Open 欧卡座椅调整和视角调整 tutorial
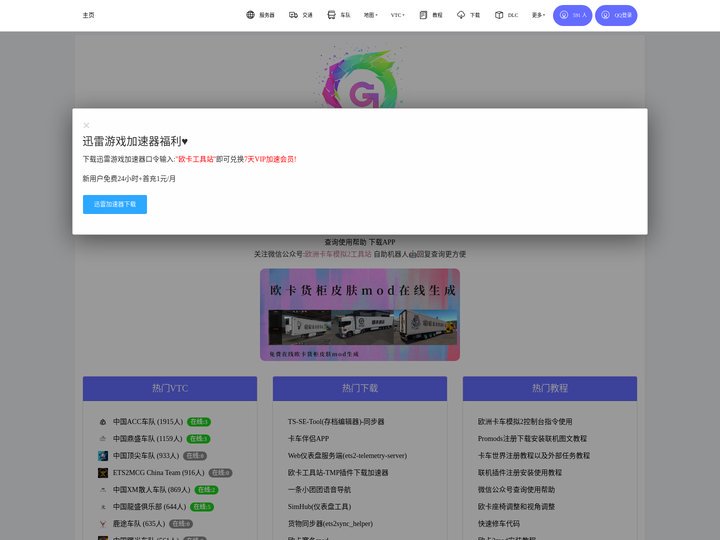 click(516, 506)
